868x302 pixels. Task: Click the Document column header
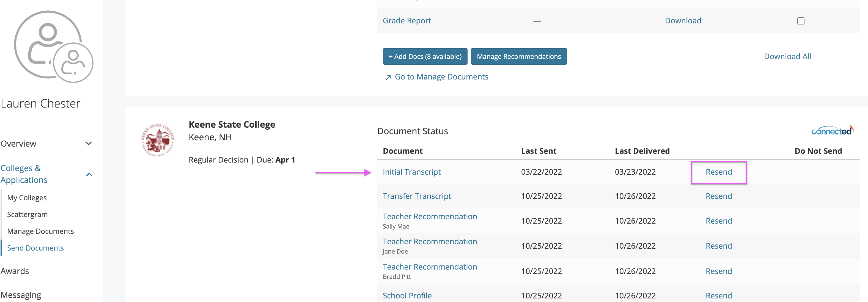(402, 151)
